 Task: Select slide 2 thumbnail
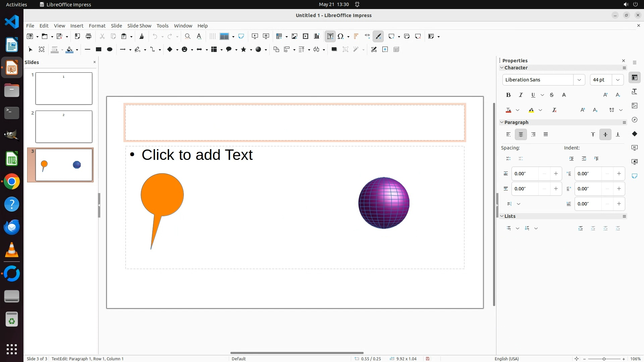click(64, 127)
